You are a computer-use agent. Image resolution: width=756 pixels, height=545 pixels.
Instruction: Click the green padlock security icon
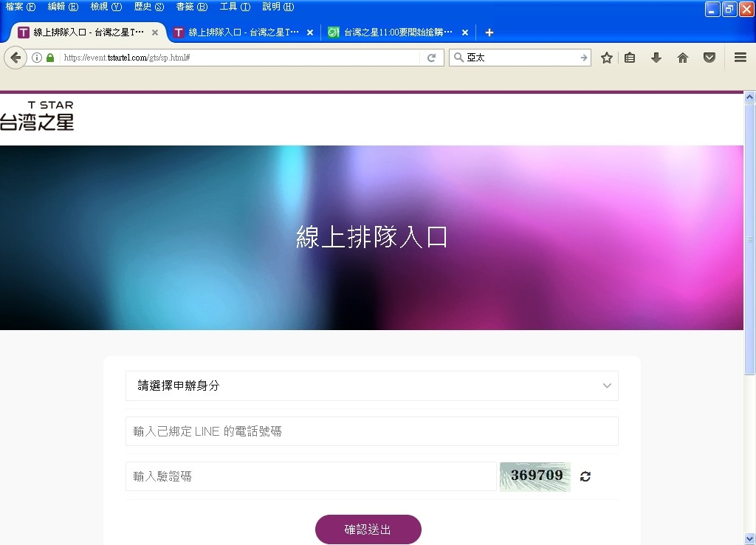[x=50, y=58]
